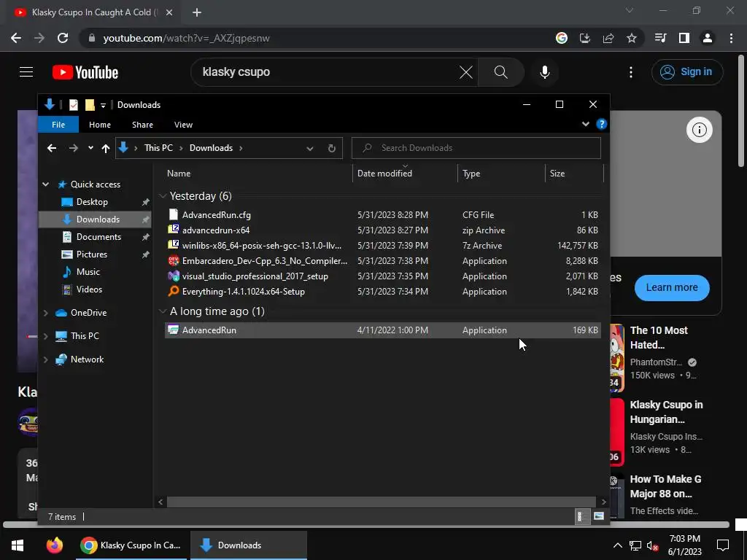Switch to details view in status bar
Screen dimensions: 747x560
click(581, 517)
